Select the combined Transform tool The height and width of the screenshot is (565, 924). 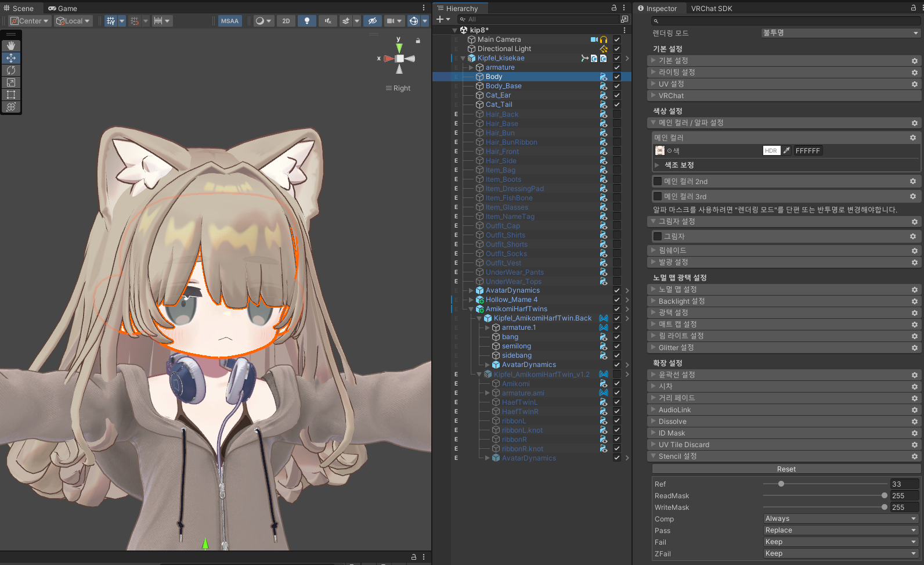pos(11,107)
